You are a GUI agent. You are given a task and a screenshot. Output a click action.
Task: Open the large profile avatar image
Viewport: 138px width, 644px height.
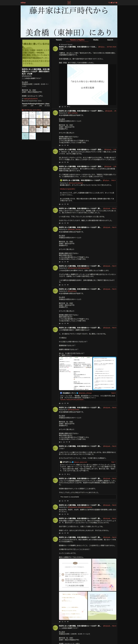click(x=36, y=53)
